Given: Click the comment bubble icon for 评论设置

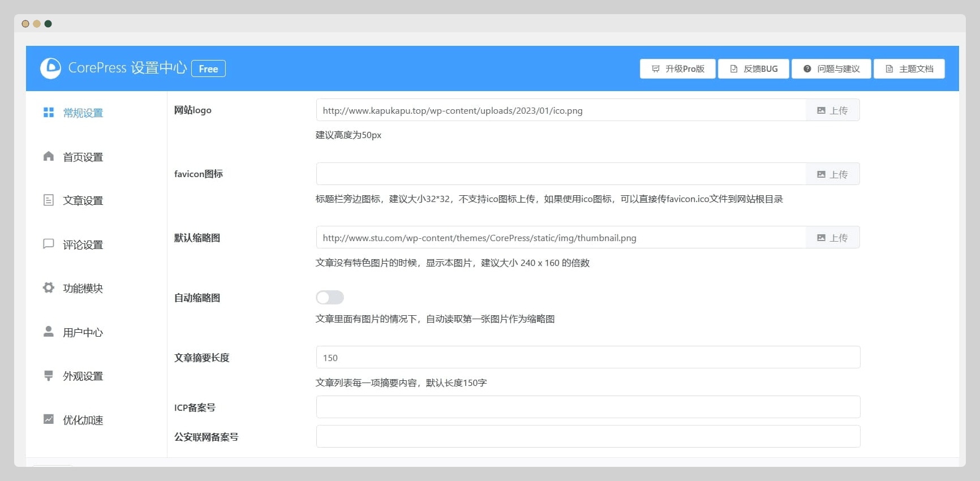Looking at the screenshot, I should click(49, 244).
